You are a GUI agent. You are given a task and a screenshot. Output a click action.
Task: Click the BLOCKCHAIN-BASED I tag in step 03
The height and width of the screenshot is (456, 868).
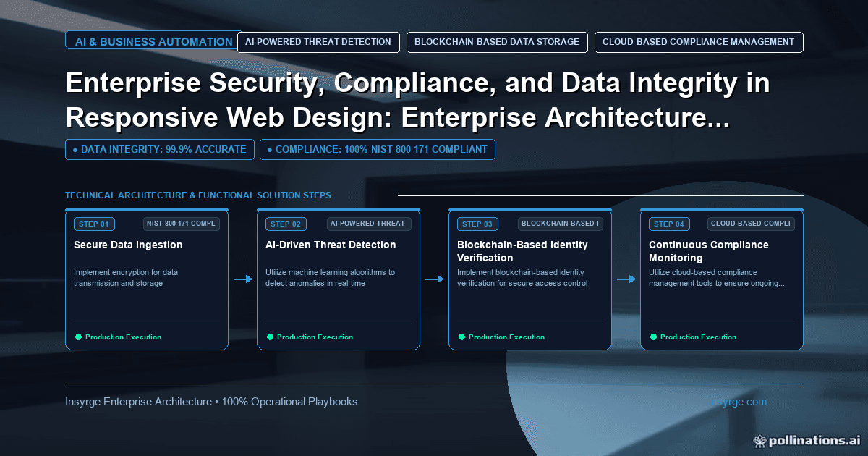[561, 224]
